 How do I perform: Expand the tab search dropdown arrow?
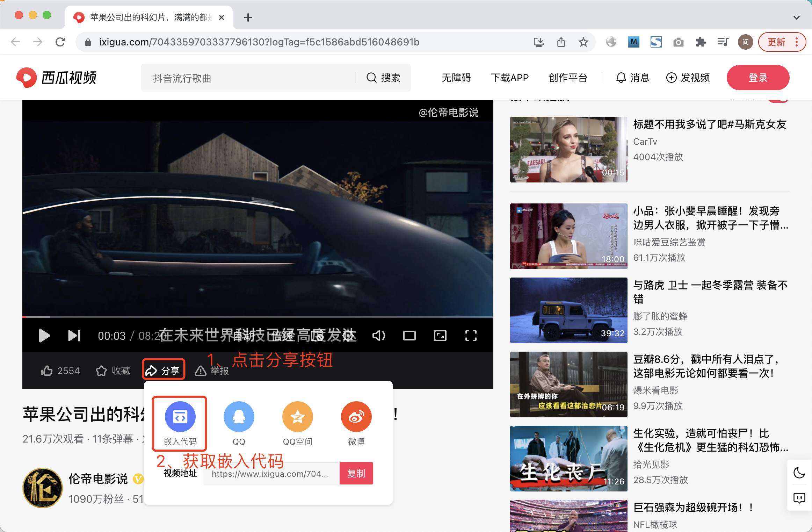[796, 17]
